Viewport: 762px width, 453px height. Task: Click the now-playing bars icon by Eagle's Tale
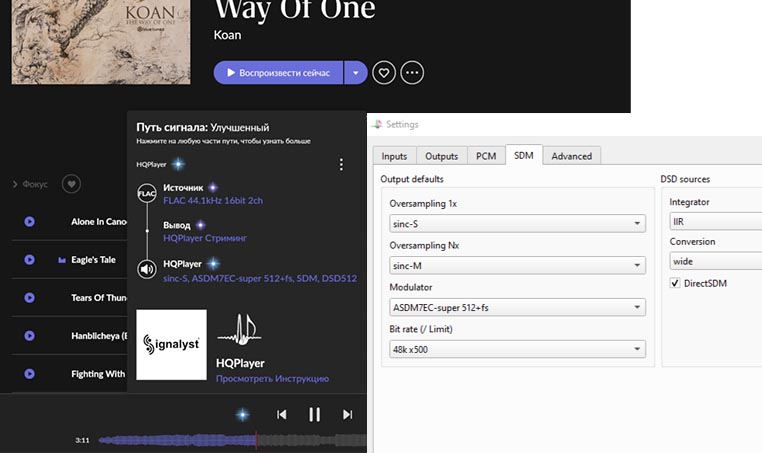pyautogui.click(x=62, y=260)
